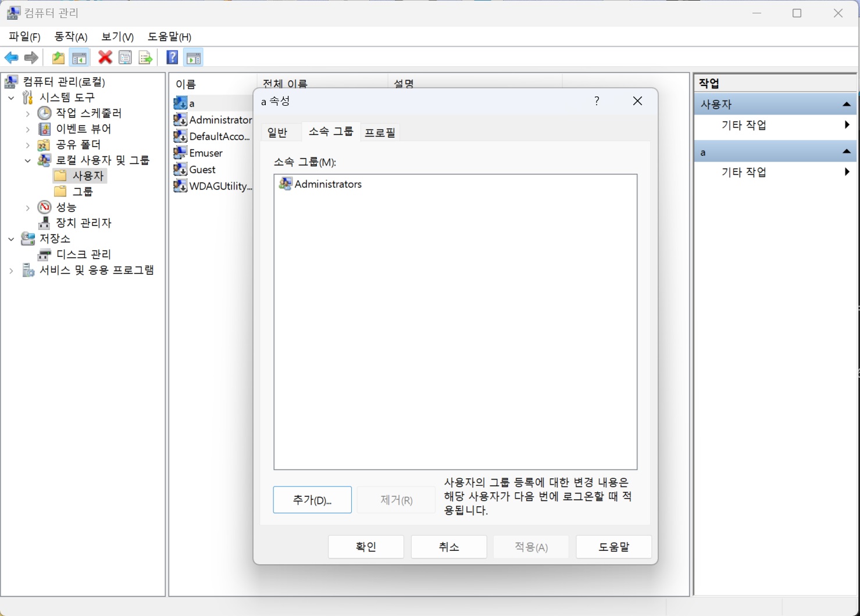Viewport: 860px width, 616px height.
Task: Open Properties from the toolbar icon
Action: coord(125,58)
